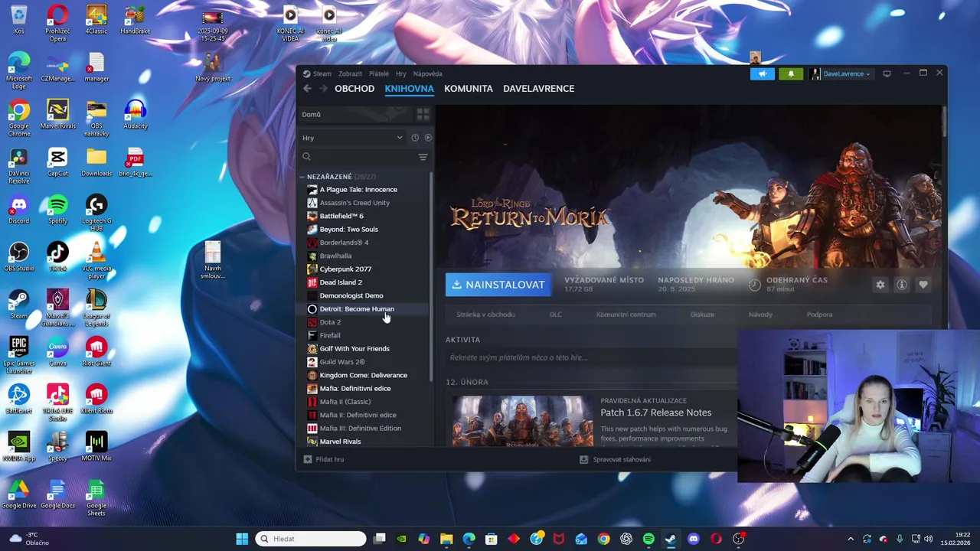The width and height of the screenshot is (980, 551).
Task: Open the DLC link
Action: pyautogui.click(x=556, y=315)
